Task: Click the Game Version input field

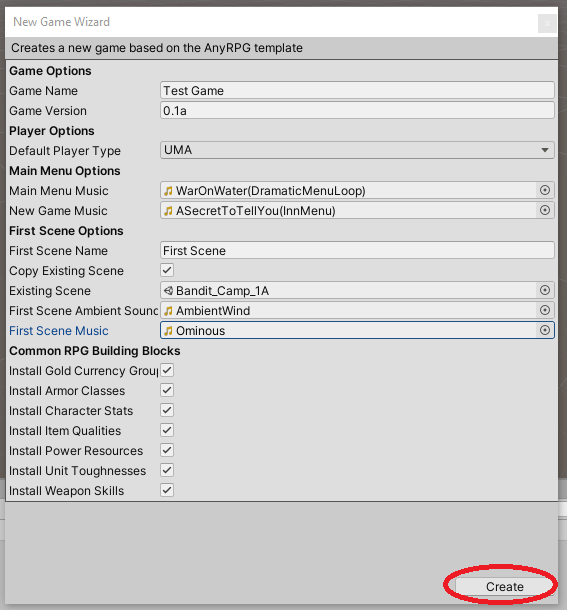Action: (x=357, y=110)
